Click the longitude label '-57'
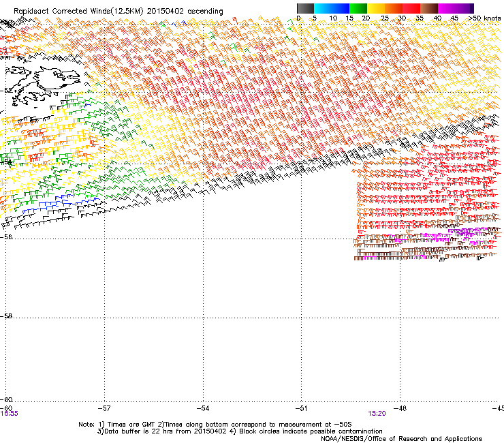 104,408
